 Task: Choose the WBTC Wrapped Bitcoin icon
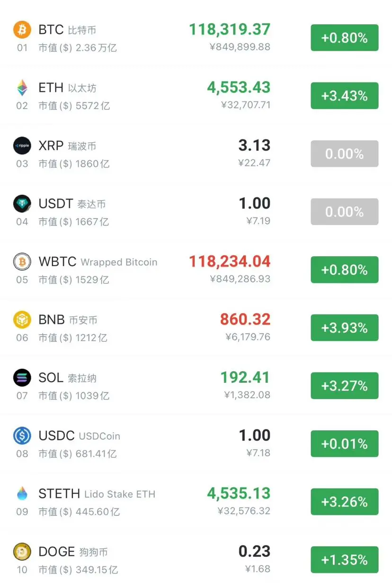(22, 262)
